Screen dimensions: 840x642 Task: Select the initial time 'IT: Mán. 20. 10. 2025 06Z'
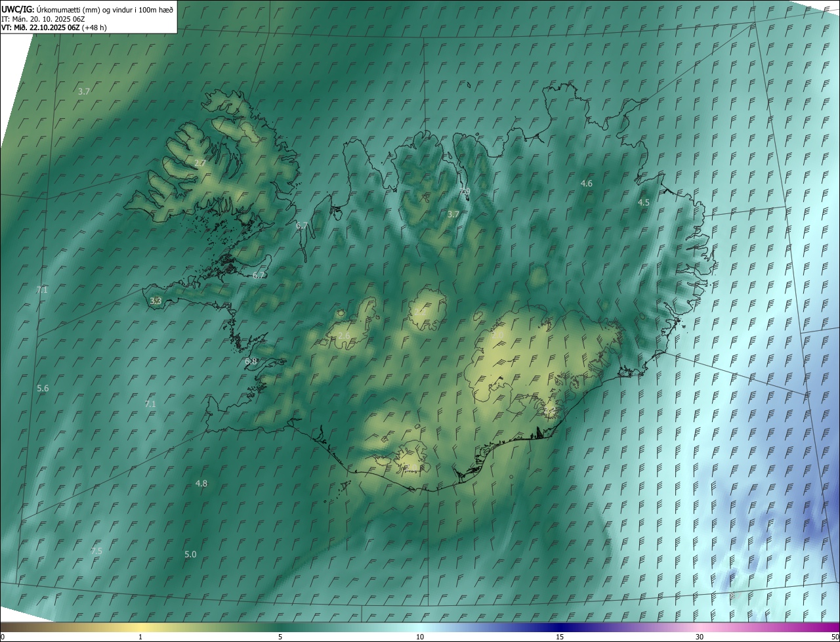click(43, 18)
